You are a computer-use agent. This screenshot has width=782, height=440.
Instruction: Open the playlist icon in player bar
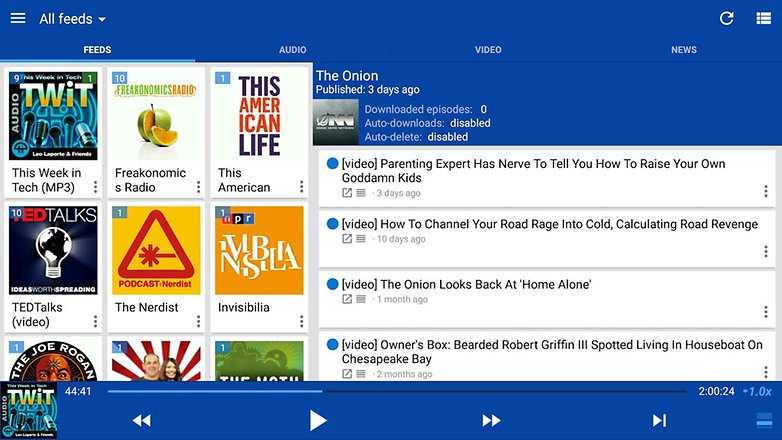pyautogui.click(x=764, y=420)
